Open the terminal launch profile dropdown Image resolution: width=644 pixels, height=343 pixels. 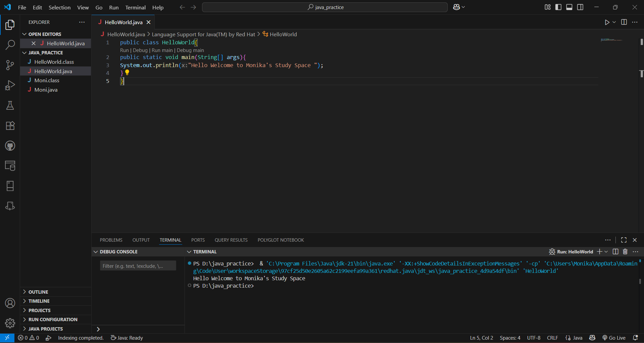(x=606, y=251)
